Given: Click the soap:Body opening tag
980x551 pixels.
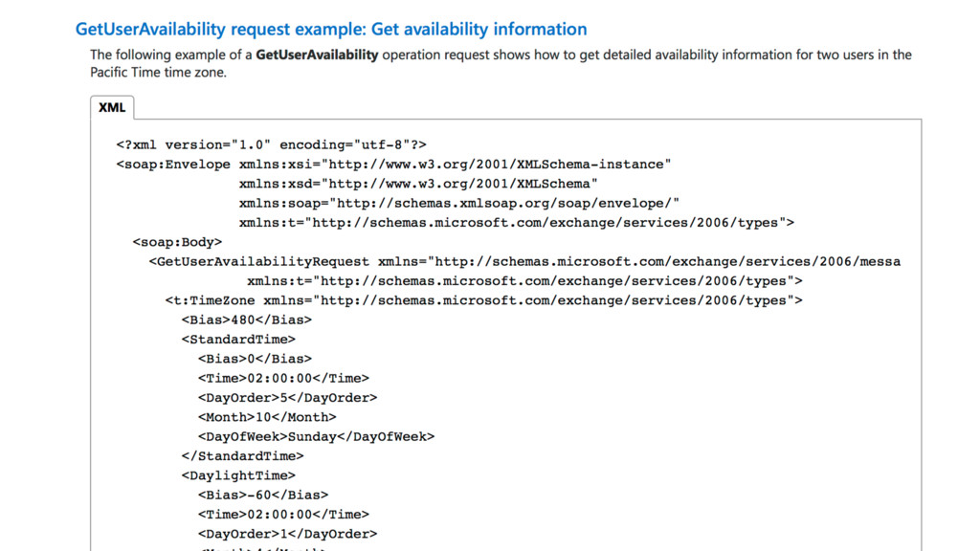Looking at the screenshot, I should 177,242.
